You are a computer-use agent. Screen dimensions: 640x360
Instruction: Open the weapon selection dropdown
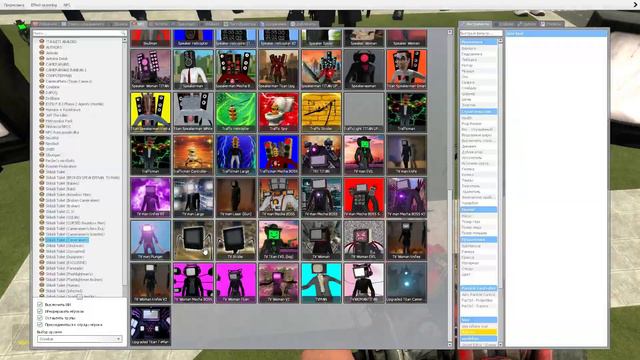click(79, 339)
